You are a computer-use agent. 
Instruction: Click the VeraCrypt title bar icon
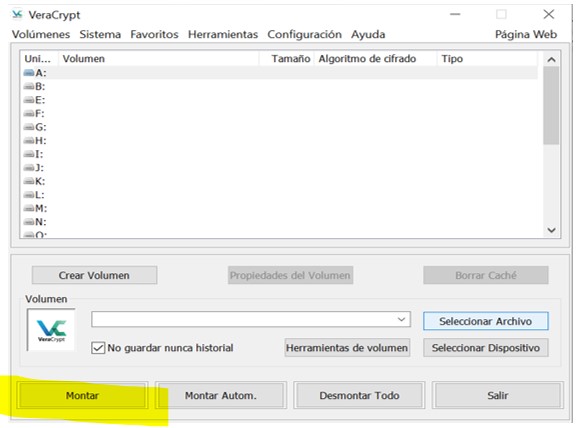tap(17, 14)
